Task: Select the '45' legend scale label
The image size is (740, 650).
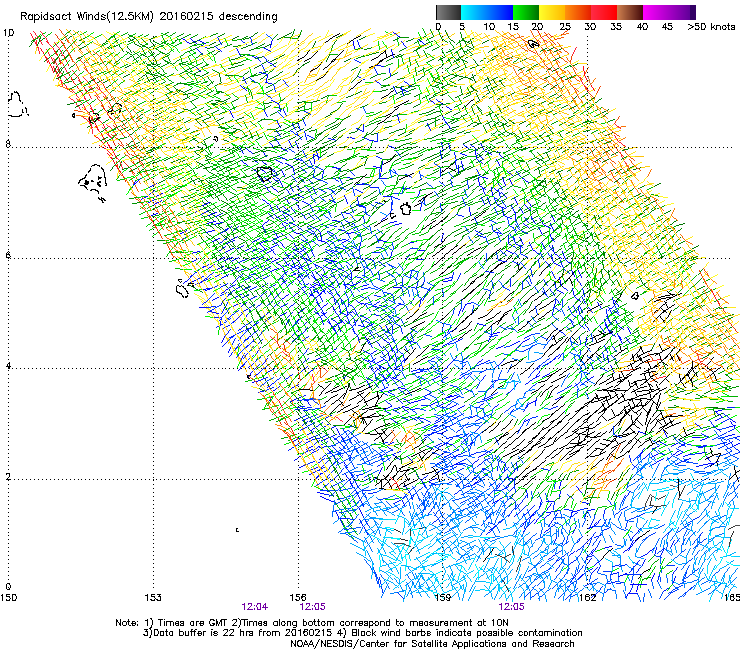Action: [x=667, y=27]
